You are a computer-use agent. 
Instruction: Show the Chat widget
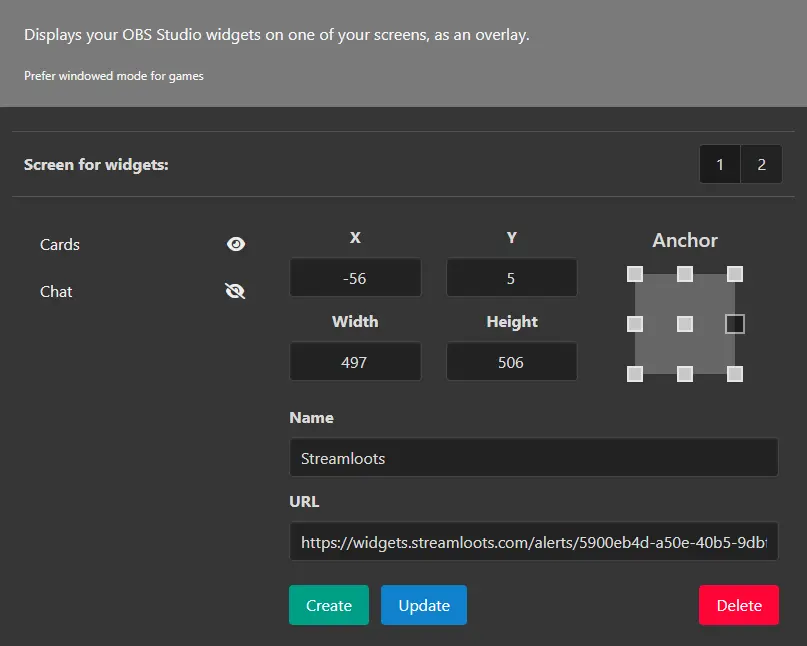[236, 291]
